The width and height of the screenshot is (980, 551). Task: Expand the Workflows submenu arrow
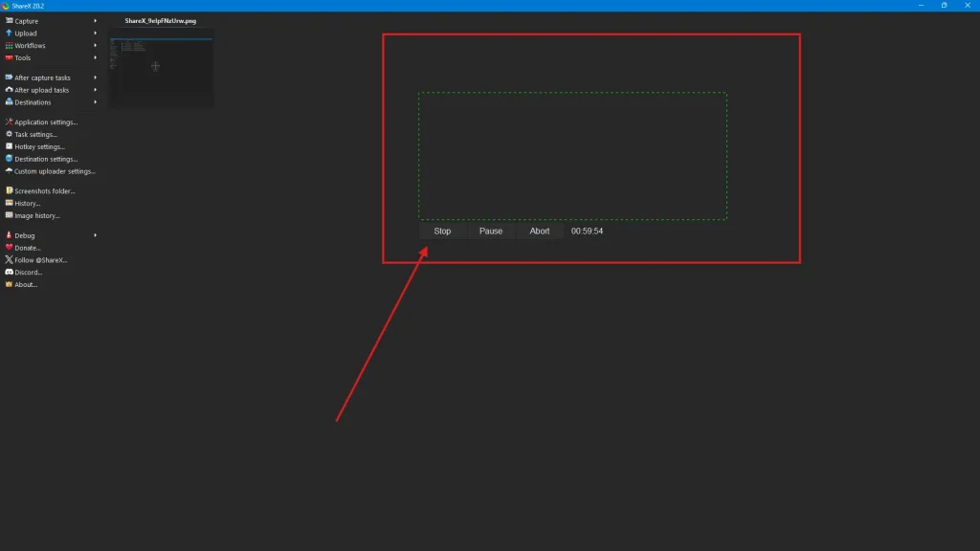[95, 46]
